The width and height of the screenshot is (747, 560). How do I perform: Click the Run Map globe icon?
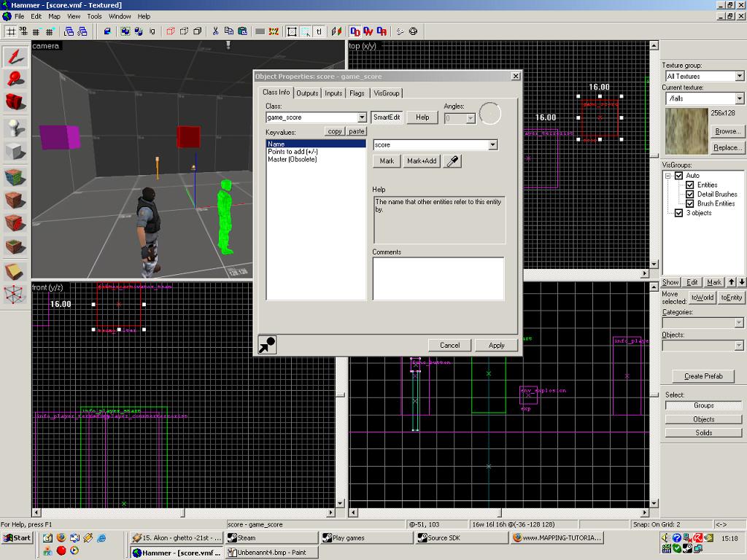[414, 31]
